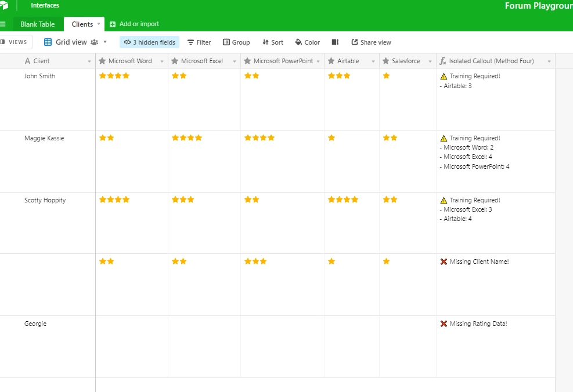Select John Smith's Microsoft Word star rating
The height and width of the screenshot is (392, 573).
pyautogui.click(x=114, y=75)
